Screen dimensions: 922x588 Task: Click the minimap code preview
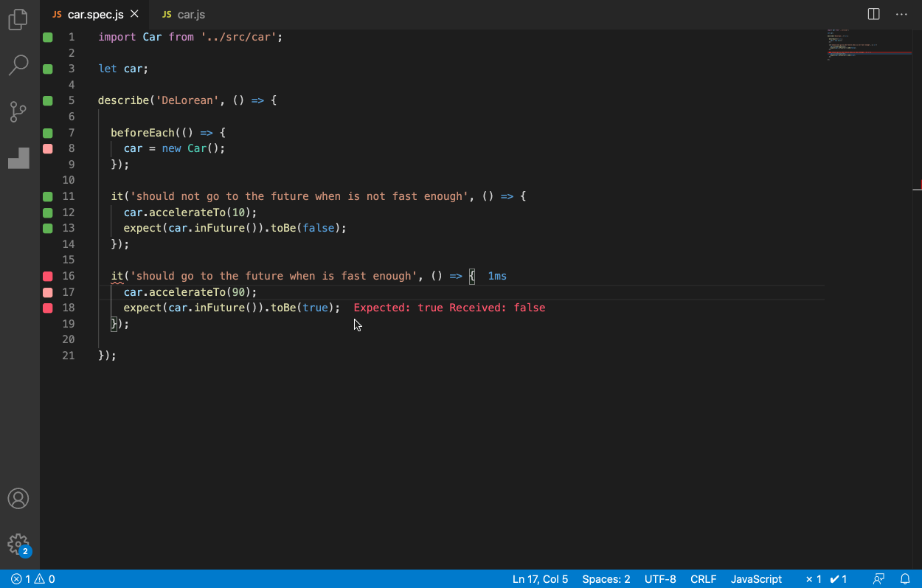868,44
